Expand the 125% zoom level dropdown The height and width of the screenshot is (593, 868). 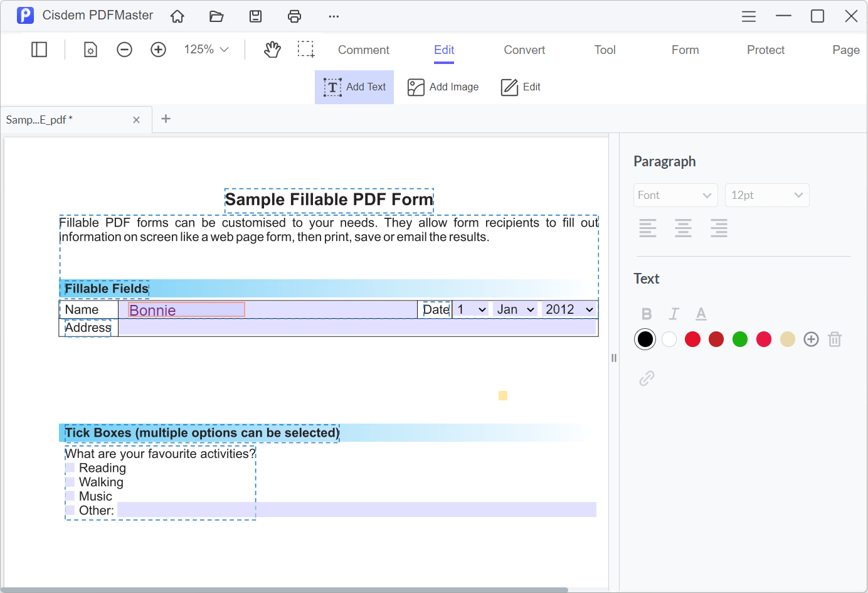[x=206, y=50]
